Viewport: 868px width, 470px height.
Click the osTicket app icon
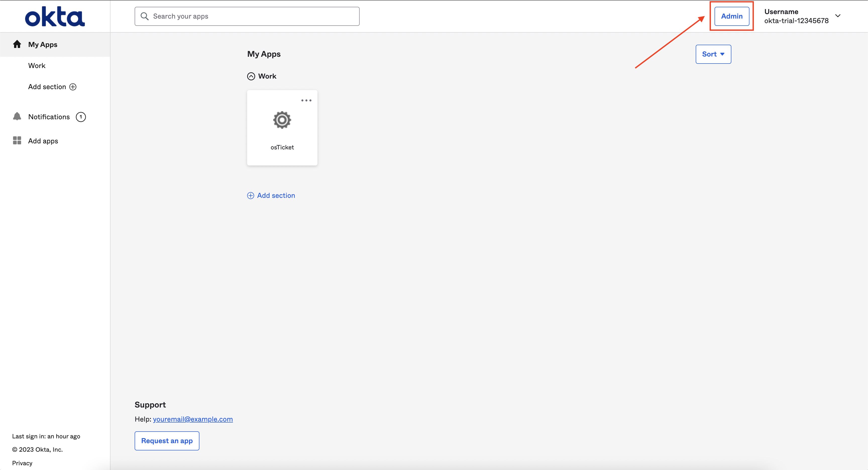coord(282,120)
